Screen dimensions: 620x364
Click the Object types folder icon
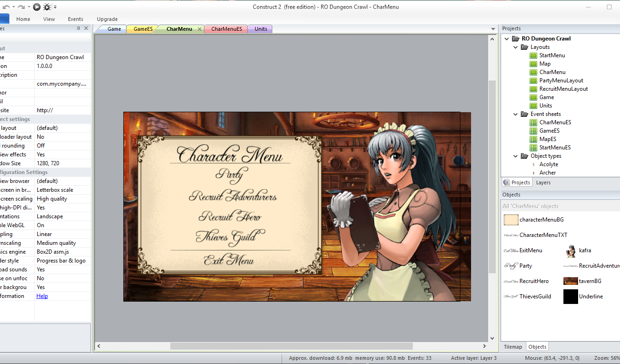[x=524, y=156]
